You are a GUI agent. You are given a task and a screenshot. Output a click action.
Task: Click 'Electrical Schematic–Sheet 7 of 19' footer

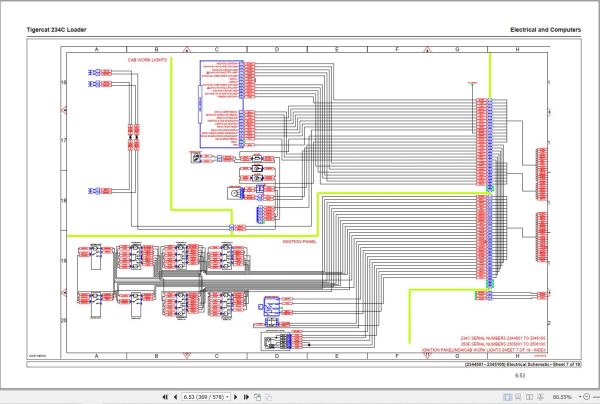[543, 365]
